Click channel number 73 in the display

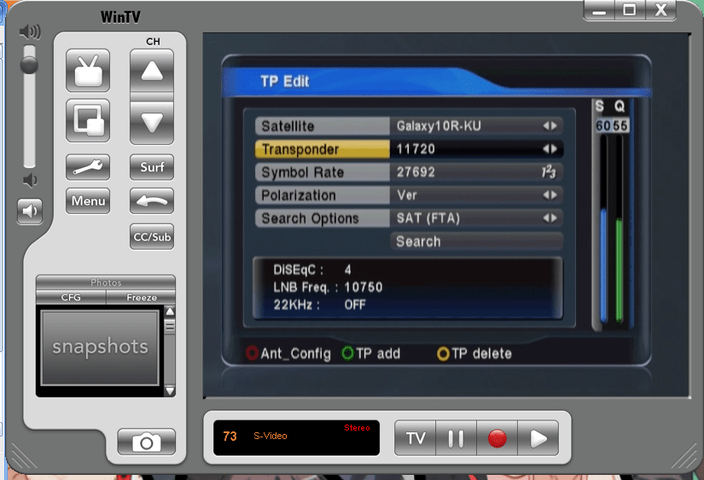(x=230, y=436)
